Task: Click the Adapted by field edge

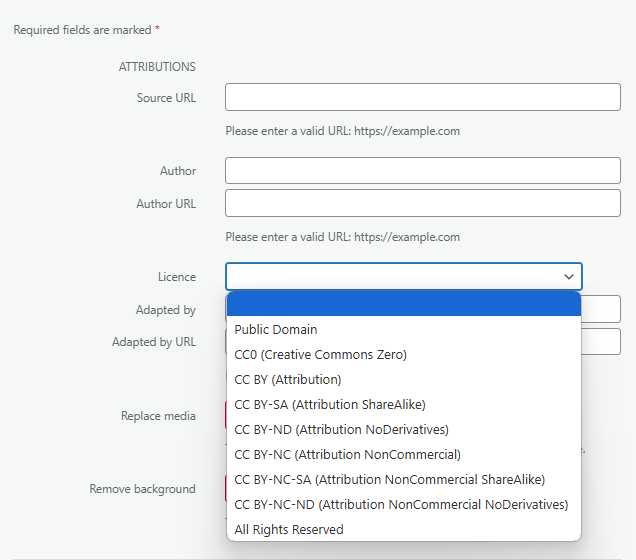Action: [x=601, y=309]
